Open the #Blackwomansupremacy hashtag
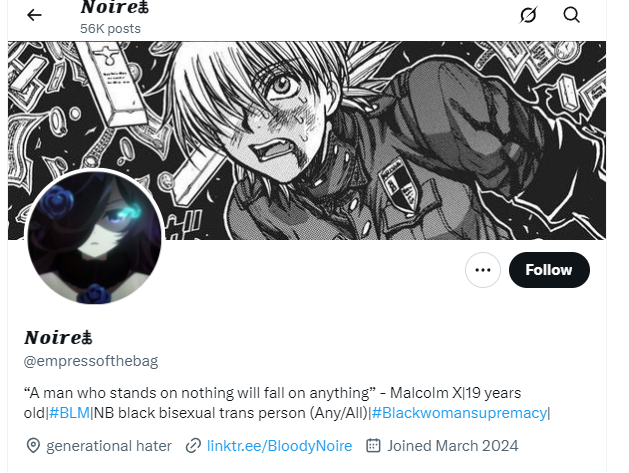 coord(459,413)
